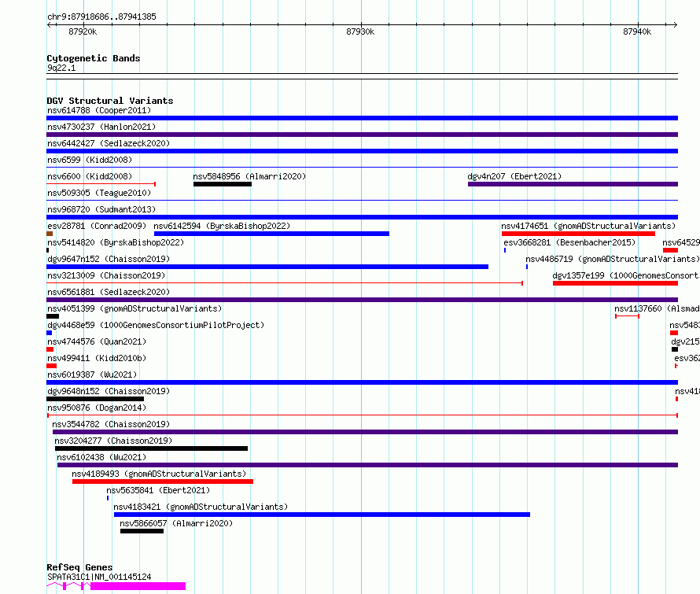The image size is (700, 594).
Task: Click the SPATA31C1 magenta gene exon block
Action: pos(138,586)
